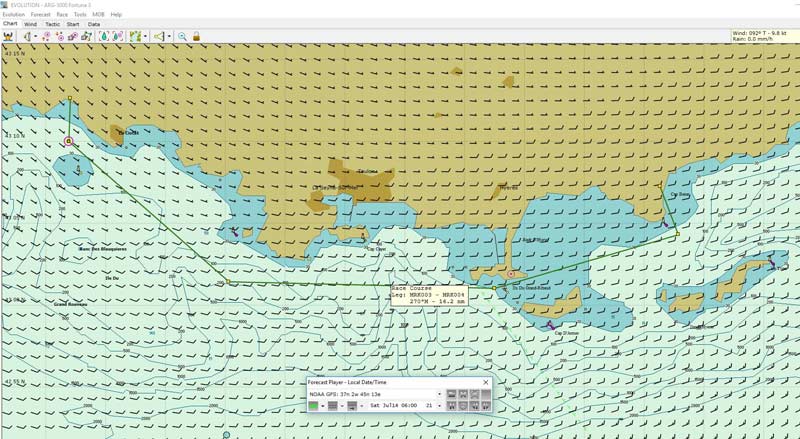This screenshot has height=439, width=800.
Task: Expand the forecast hour dropdown showing 21
Action: (439, 406)
